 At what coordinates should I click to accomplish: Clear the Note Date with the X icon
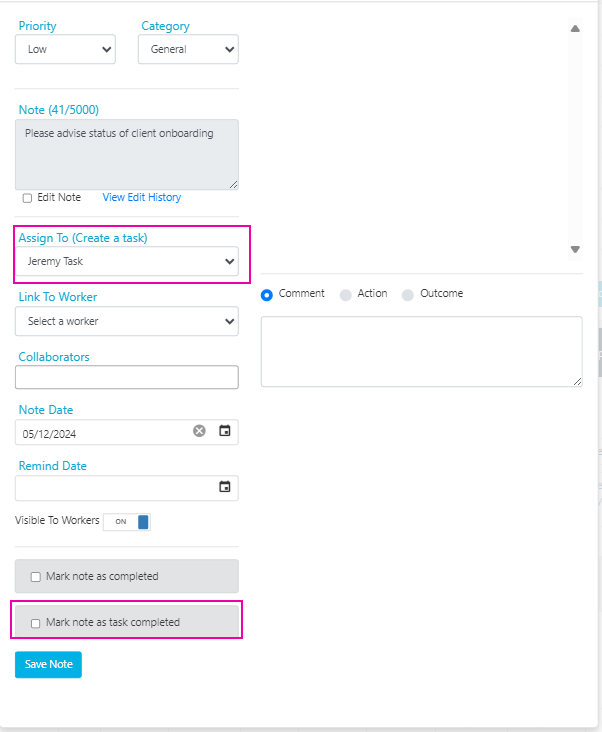[199, 431]
